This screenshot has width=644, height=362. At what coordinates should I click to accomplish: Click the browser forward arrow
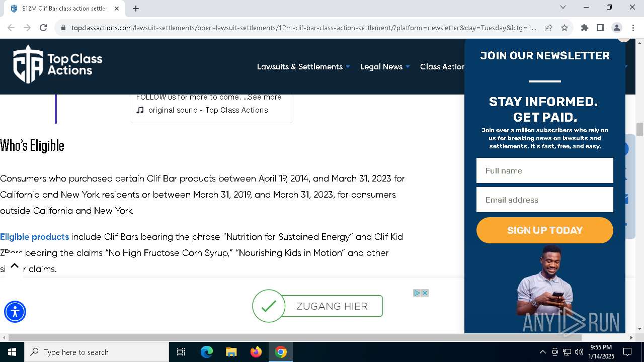(x=27, y=28)
